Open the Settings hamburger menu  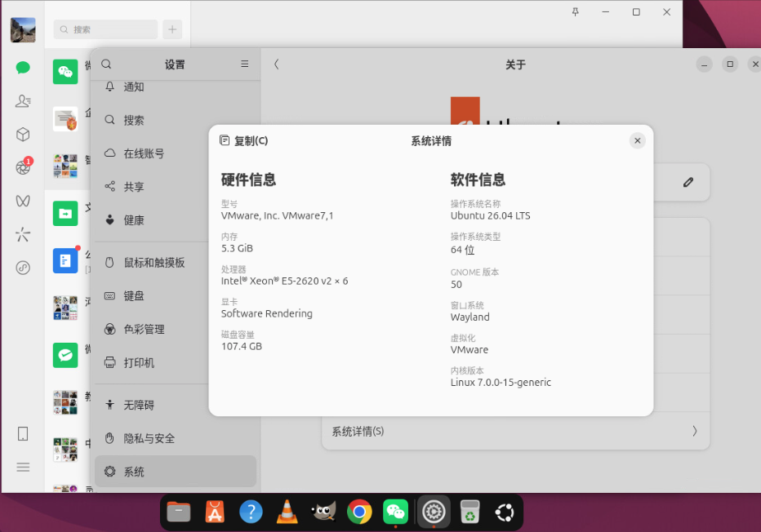tap(245, 64)
